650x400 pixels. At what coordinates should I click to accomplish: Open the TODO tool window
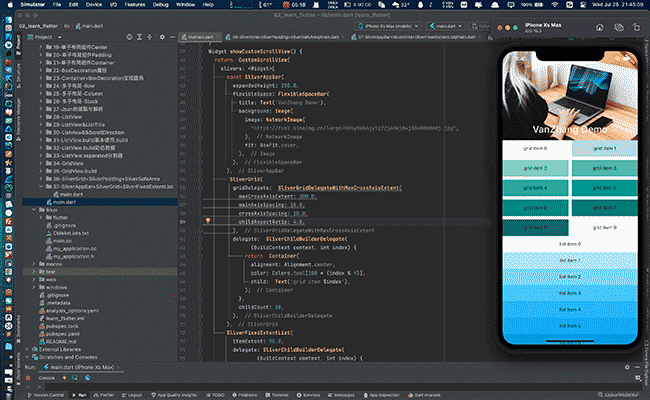click(215, 395)
